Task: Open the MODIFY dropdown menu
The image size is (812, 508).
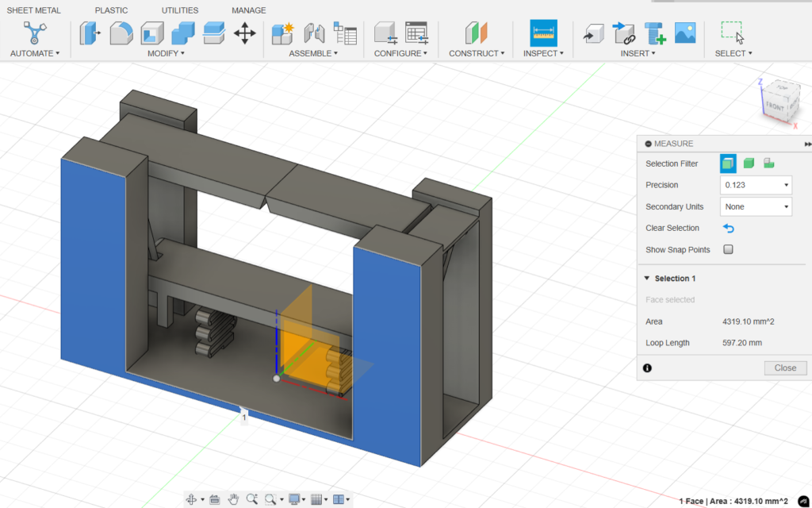Action: (166, 53)
